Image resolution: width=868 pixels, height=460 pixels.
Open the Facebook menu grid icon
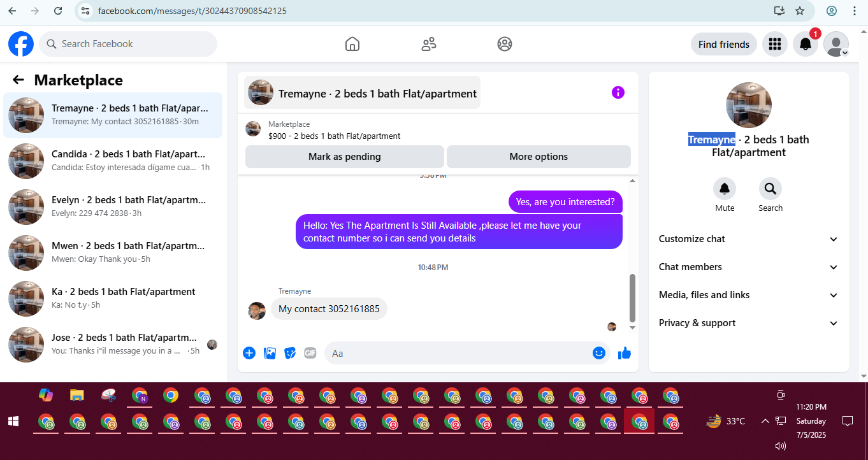coord(775,44)
